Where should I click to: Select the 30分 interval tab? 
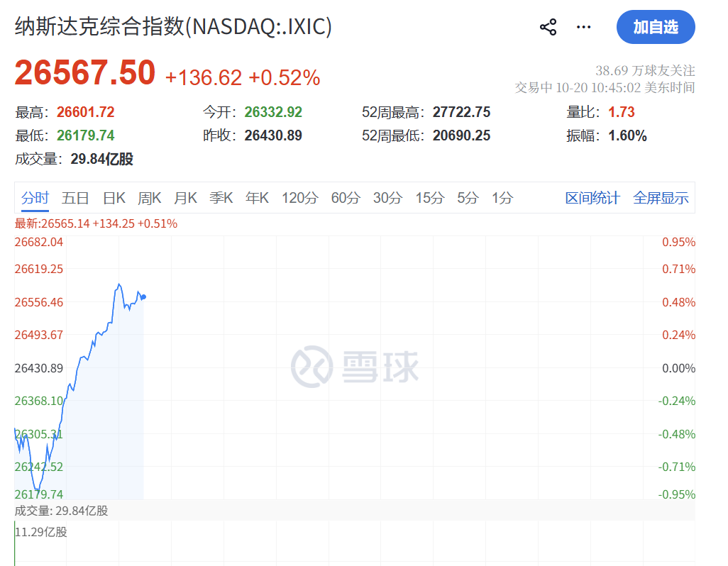pos(387,198)
